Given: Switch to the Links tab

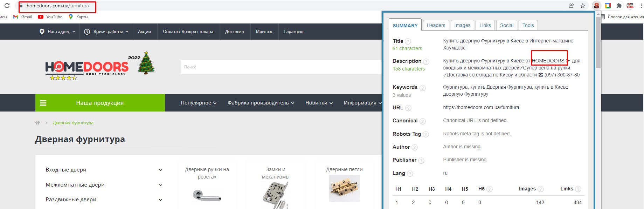Looking at the screenshot, I should [x=485, y=25].
